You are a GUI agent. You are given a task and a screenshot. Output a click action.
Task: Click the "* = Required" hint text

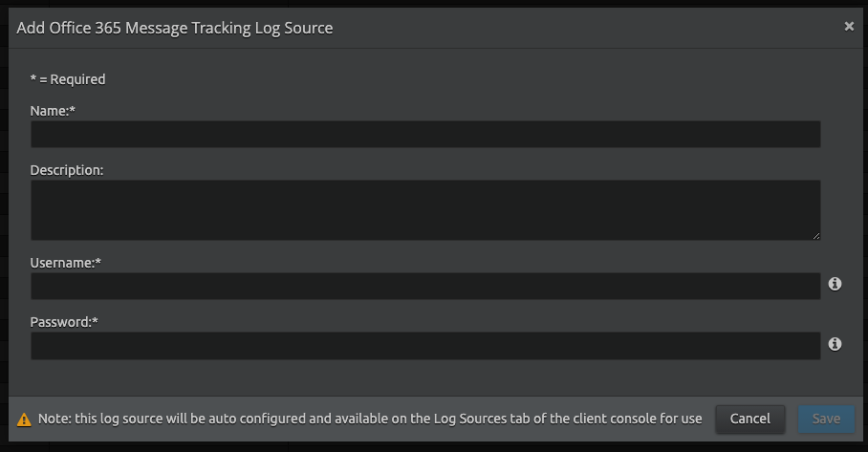[68, 79]
